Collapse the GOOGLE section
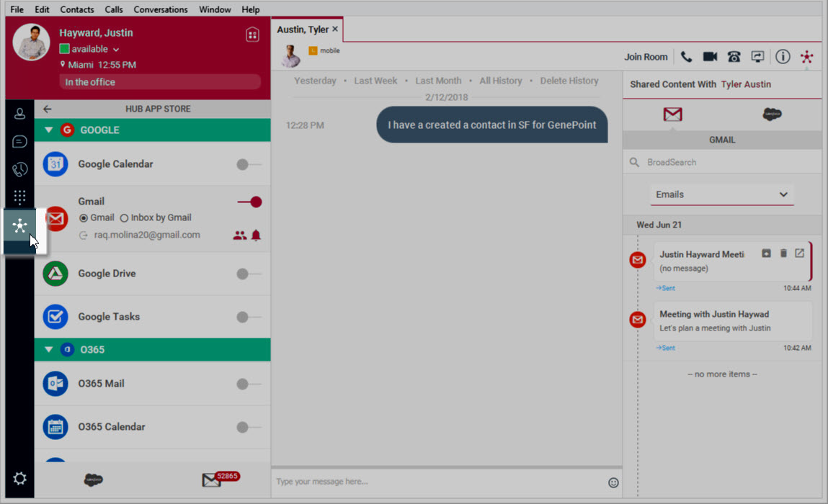 [48, 130]
